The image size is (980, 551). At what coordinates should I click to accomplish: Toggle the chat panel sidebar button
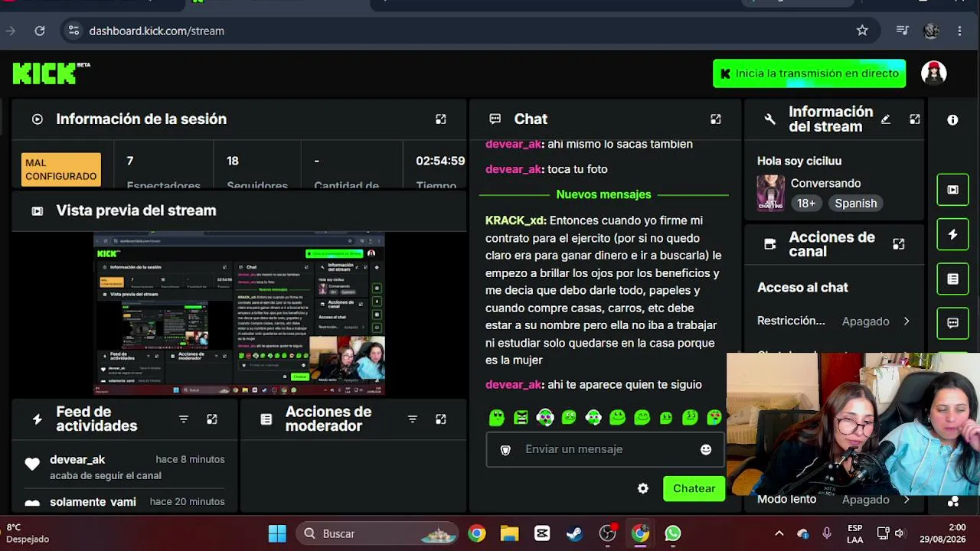pyautogui.click(x=952, y=323)
